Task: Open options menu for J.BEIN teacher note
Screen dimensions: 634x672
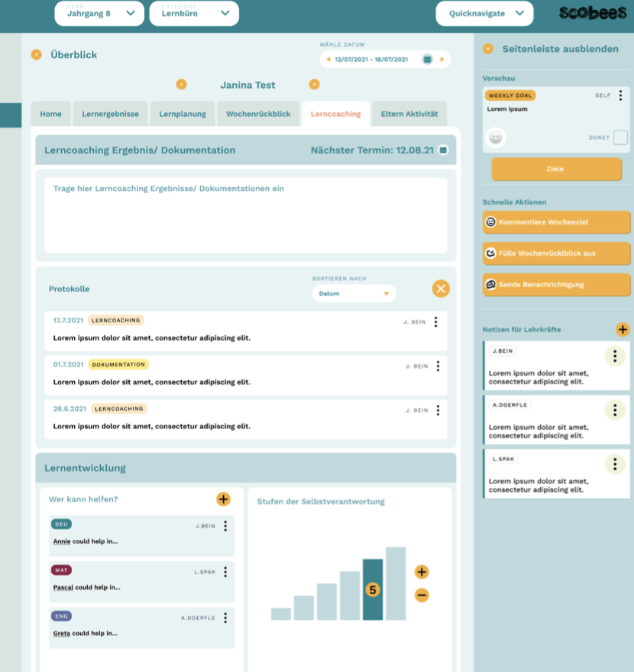Action: pyautogui.click(x=615, y=356)
